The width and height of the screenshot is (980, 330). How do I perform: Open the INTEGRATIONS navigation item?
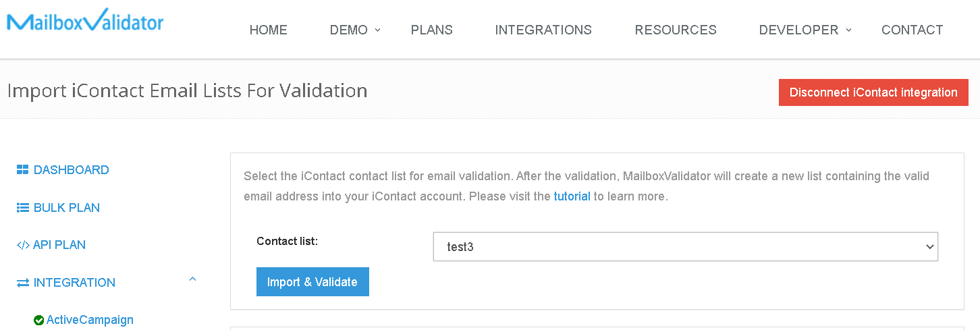(x=543, y=30)
